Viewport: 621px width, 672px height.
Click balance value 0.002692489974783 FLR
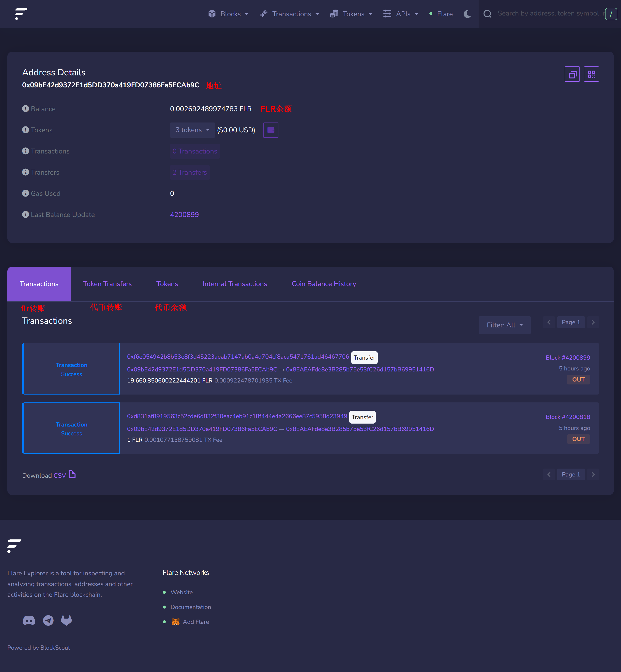point(211,109)
